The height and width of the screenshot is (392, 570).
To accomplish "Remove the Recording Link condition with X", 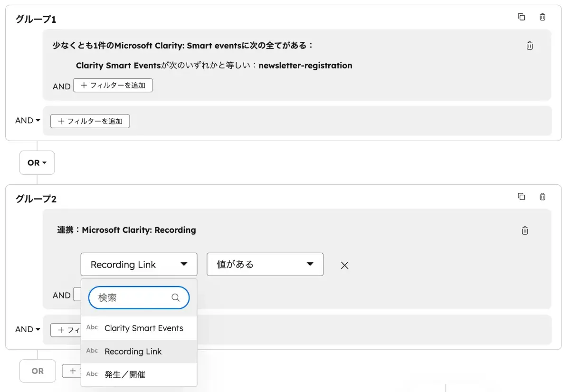I will point(345,265).
